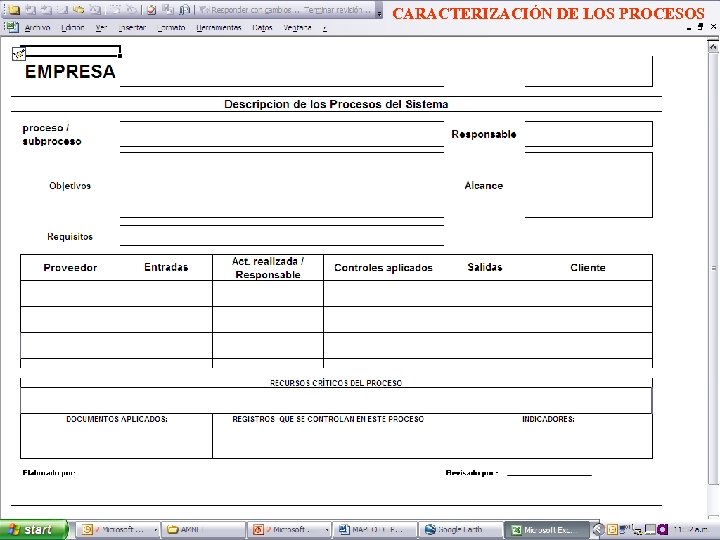This screenshot has height=540, width=720.
Task: Open the Insertar menu
Action: coord(132,28)
